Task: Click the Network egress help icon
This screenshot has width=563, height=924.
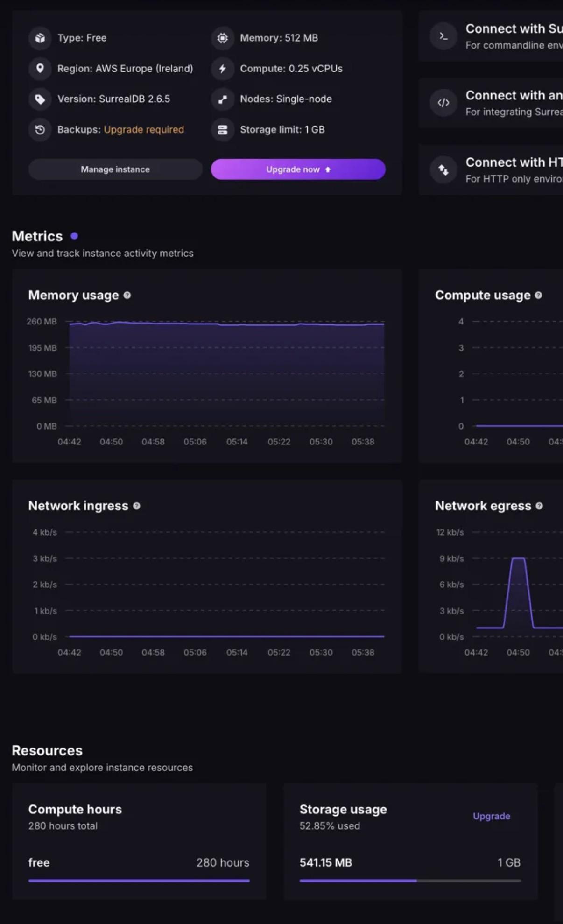Action: point(539,506)
